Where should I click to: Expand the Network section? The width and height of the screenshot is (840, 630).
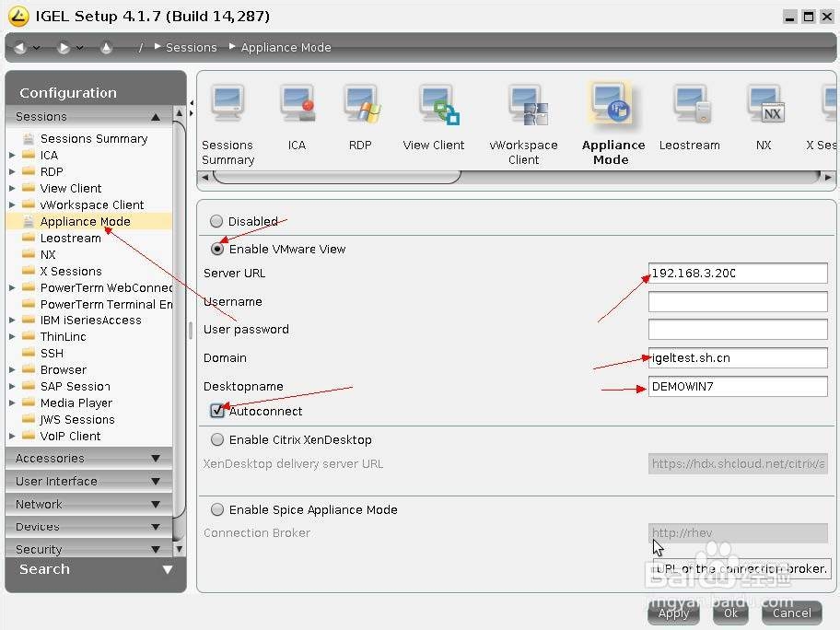point(89,505)
